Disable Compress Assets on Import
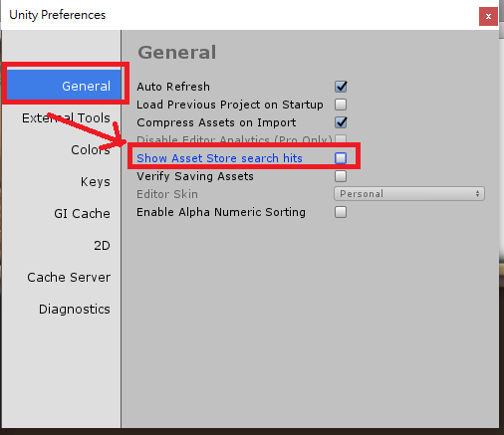Image resolution: width=504 pixels, height=435 pixels. (x=341, y=122)
